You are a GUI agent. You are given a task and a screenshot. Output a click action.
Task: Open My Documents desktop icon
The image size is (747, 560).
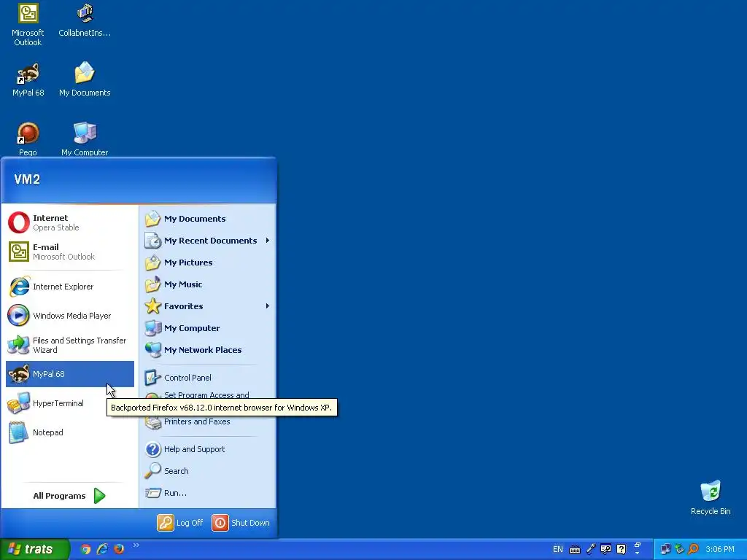pyautogui.click(x=85, y=80)
